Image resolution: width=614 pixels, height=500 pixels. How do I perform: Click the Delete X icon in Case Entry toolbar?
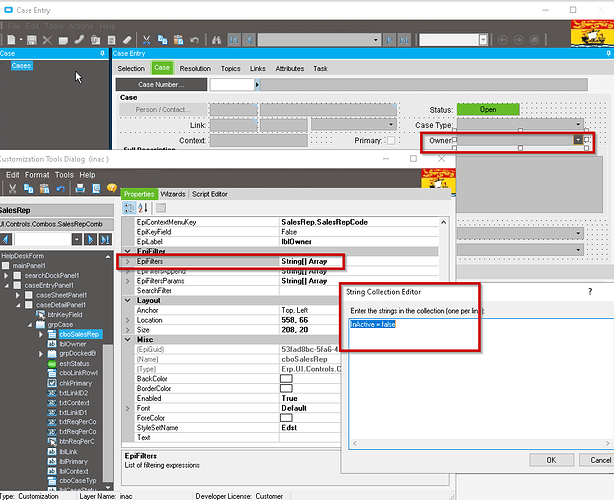click(47, 40)
